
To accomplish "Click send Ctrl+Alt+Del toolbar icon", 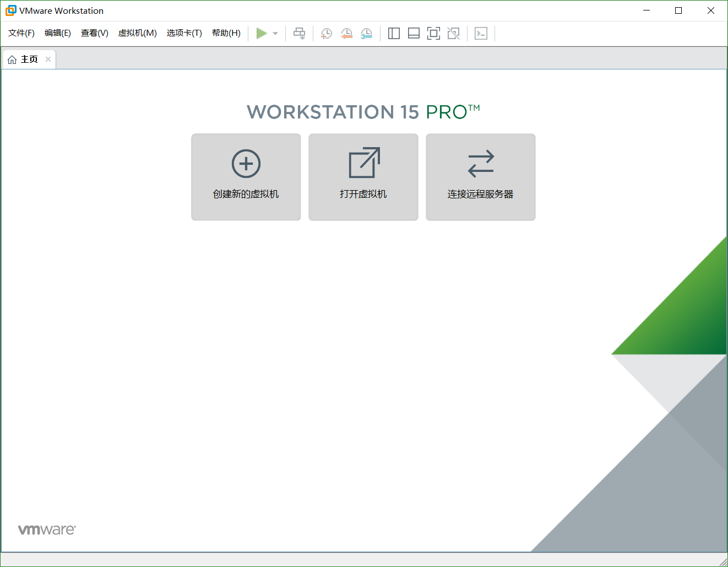I will tap(299, 34).
